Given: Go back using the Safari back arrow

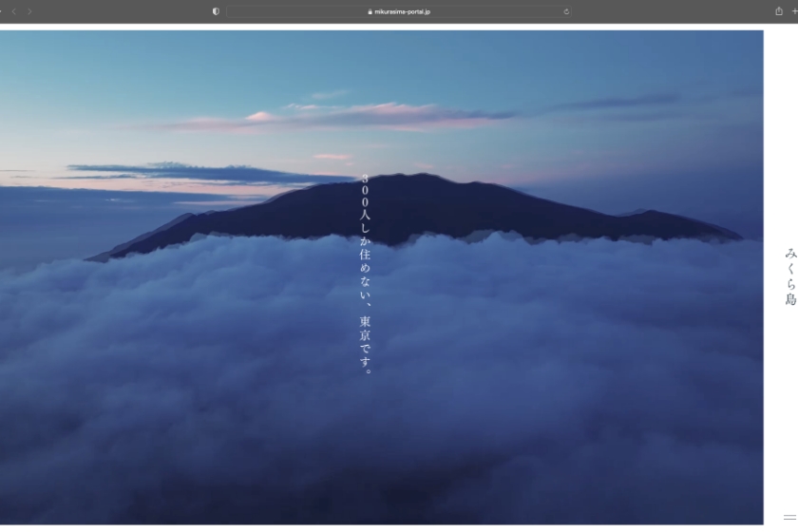Looking at the screenshot, I should (x=14, y=11).
